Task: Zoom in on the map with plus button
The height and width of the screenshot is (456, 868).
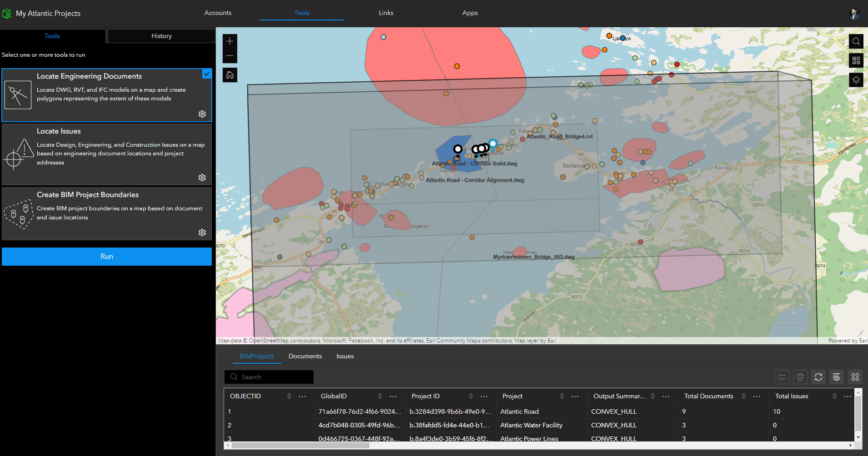Action: tap(229, 41)
